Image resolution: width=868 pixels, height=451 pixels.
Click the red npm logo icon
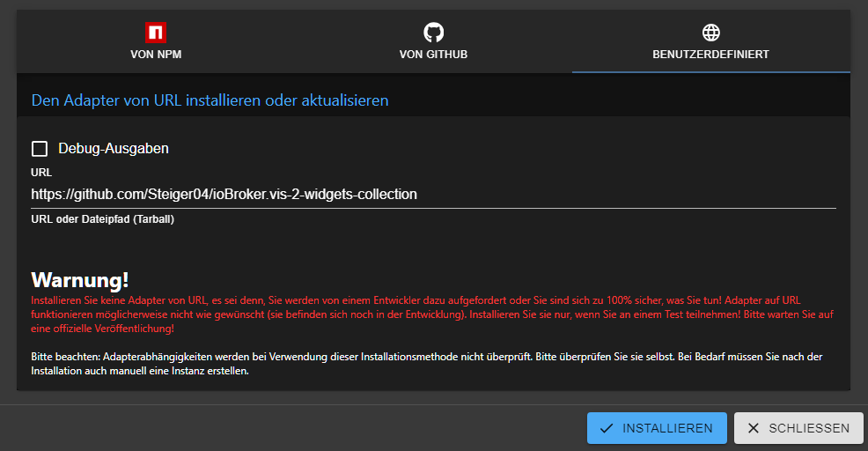coord(156,33)
